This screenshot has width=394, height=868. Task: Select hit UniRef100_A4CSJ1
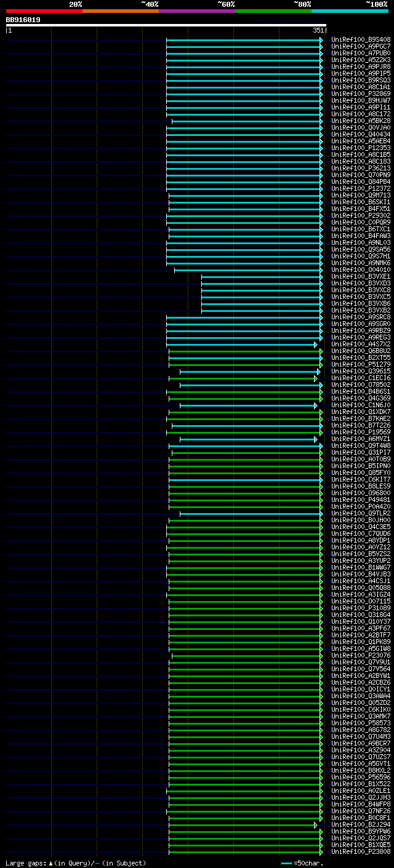click(361, 581)
